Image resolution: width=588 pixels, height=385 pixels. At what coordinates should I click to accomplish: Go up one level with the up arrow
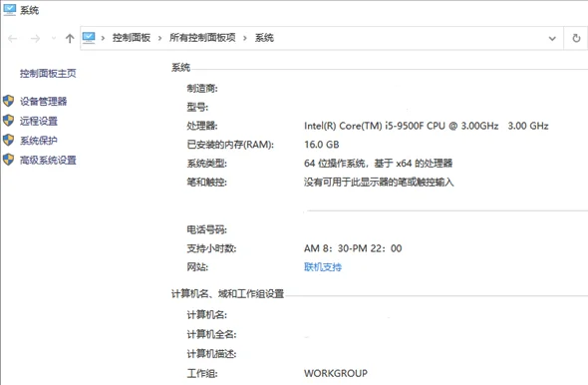tap(70, 39)
